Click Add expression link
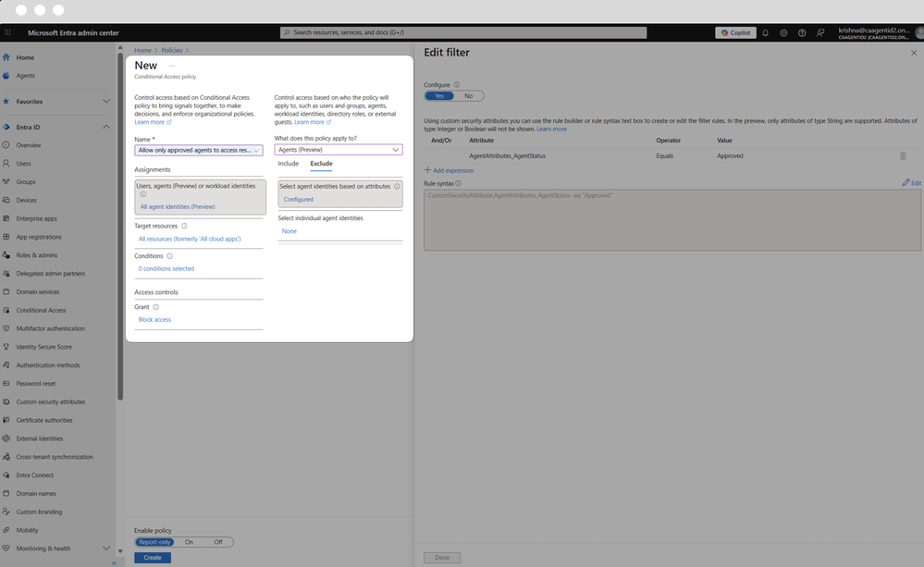Screen dimensions: 924x567 click(449, 170)
